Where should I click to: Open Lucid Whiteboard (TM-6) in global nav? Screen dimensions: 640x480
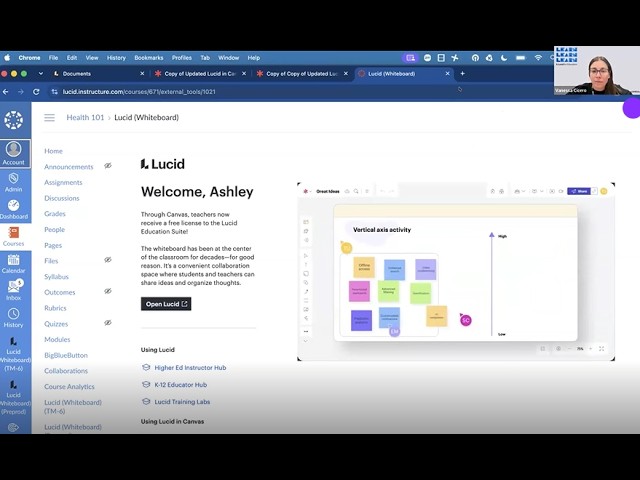click(x=13, y=353)
